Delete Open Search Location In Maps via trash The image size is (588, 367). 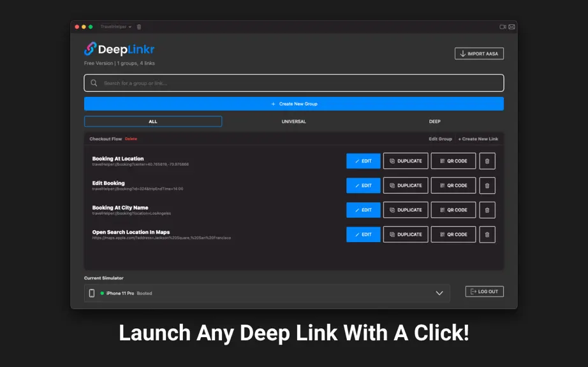coord(487,234)
